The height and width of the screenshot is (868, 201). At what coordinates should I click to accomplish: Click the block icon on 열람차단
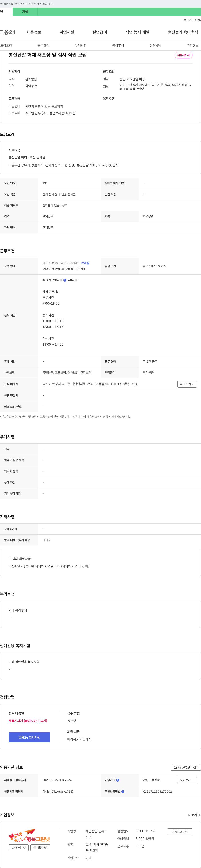[x=35, y=848]
